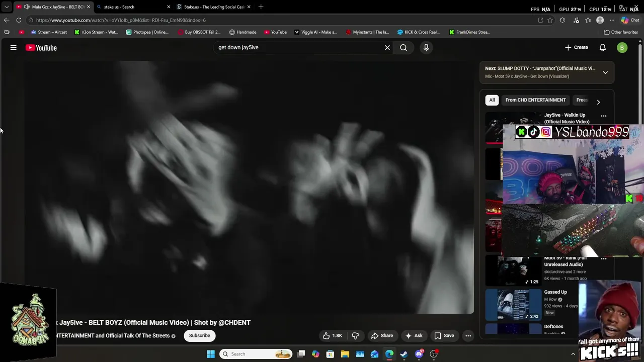Viewport: 644px width, 362px height.
Task: Open Viggle AI bookmark
Action: (316, 32)
